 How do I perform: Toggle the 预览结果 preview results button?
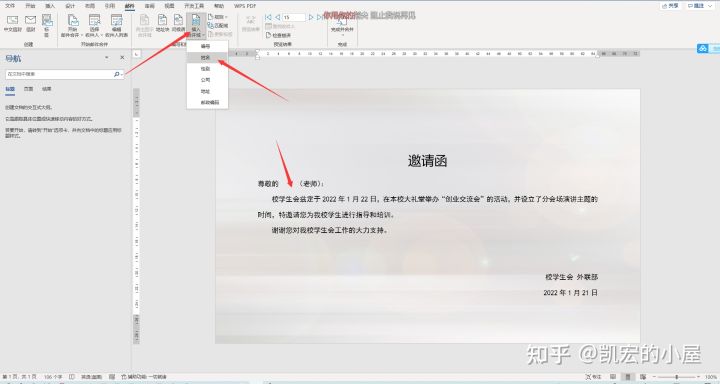[251, 24]
